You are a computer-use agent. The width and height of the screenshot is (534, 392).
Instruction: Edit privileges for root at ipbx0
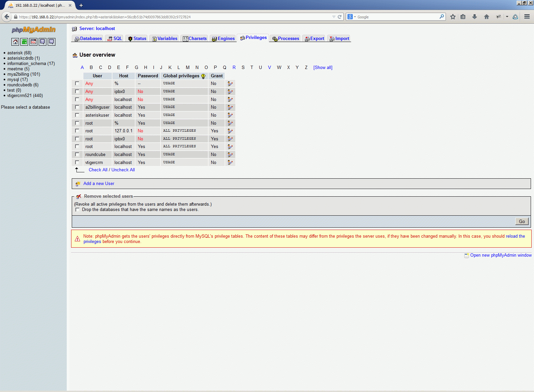coord(230,139)
